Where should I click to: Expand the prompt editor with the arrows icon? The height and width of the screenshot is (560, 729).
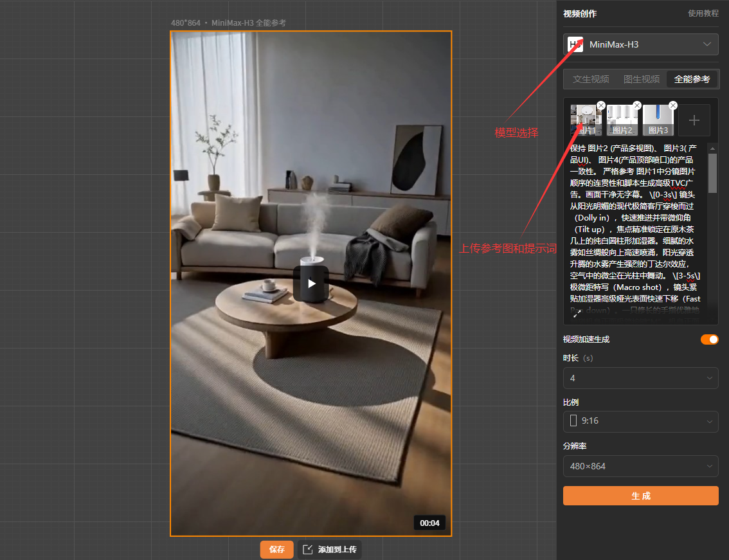(x=577, y=314)
